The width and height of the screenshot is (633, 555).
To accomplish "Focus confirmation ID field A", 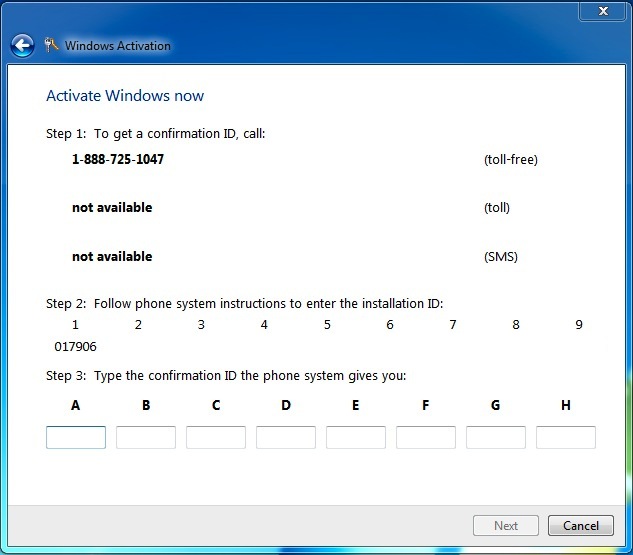I will tap(76, 437).
